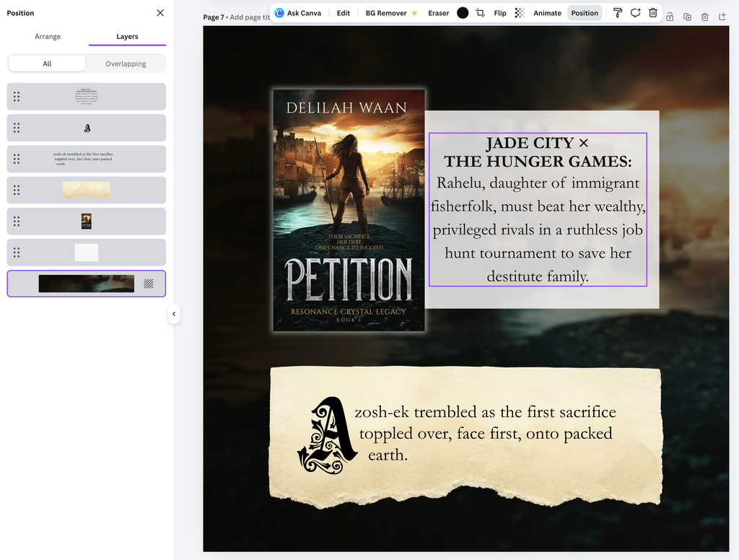739x560 pixels.
Task: Click the transparency checkerboard icon
Action: [520, 13]
